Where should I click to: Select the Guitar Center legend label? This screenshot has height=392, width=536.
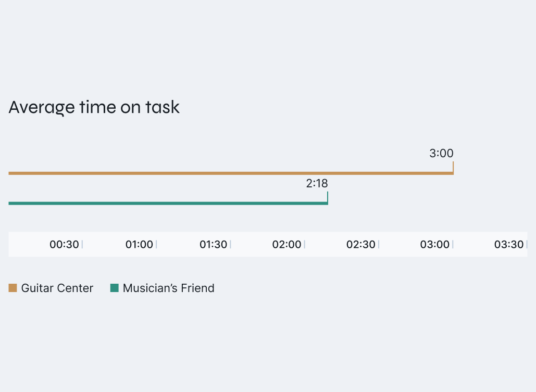(57, 288)
